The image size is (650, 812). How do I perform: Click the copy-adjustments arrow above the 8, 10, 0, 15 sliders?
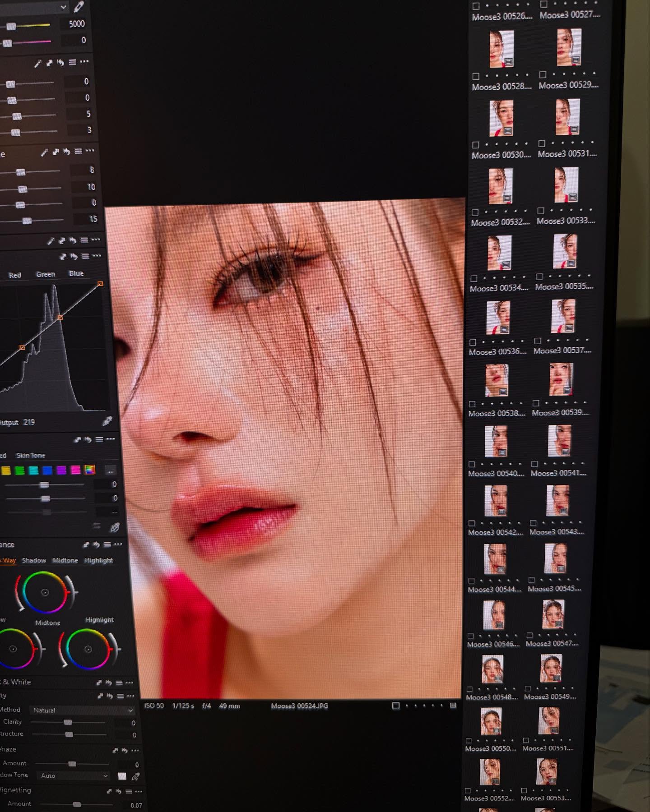tap(56, 152)
